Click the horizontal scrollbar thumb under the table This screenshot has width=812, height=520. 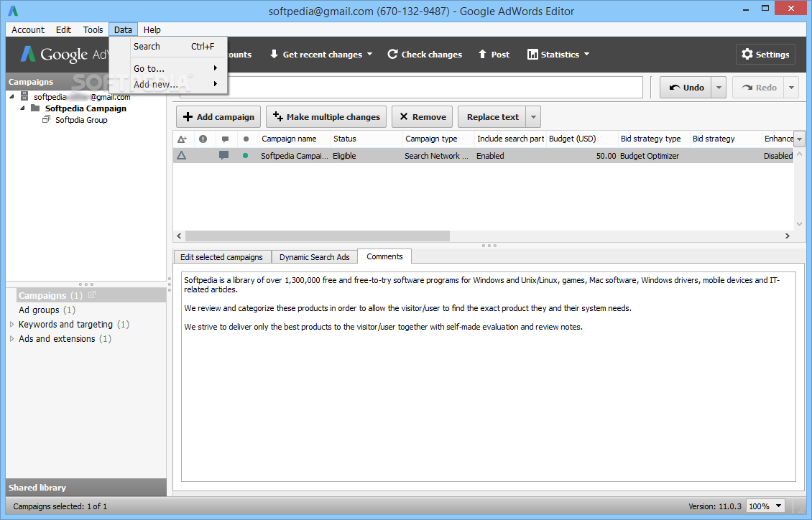click(318, 236)
